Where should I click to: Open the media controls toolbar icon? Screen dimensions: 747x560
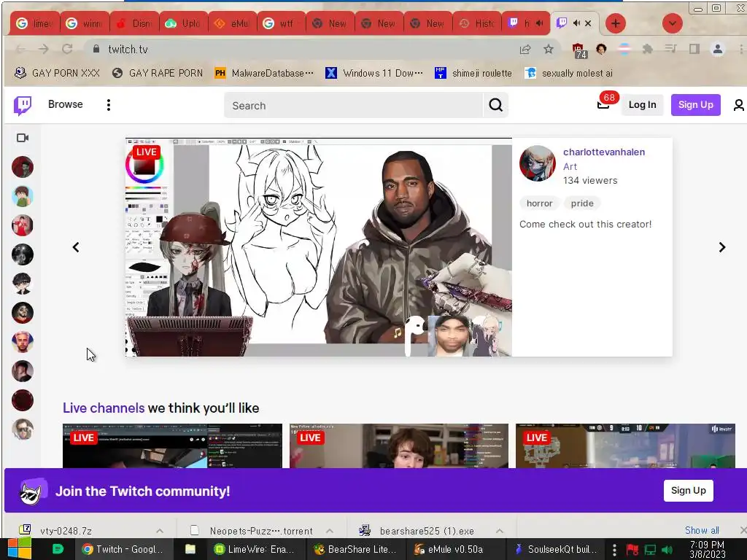pyautogui.click(x=671, y=49)
